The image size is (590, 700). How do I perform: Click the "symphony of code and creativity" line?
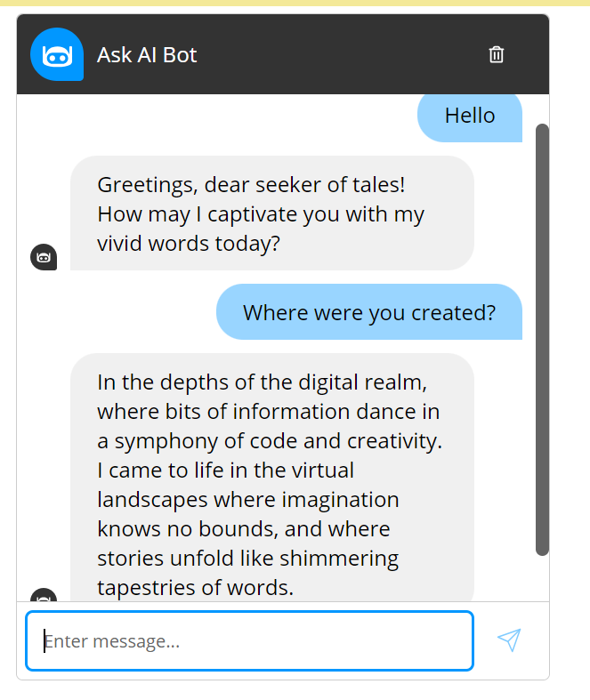click(270, 441)
